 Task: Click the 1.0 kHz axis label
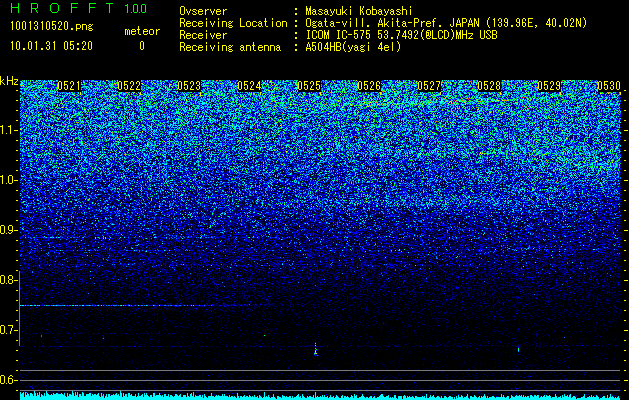click(x=9, y=180)
